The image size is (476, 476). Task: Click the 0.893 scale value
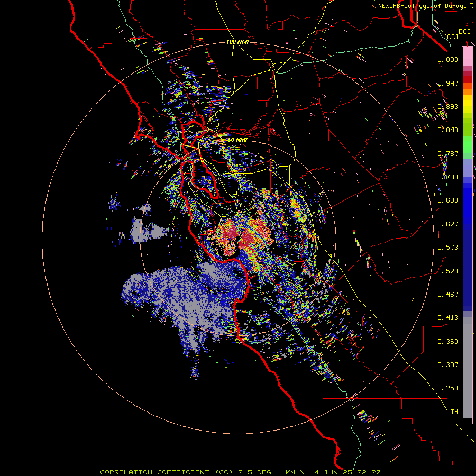click(448, 106)
